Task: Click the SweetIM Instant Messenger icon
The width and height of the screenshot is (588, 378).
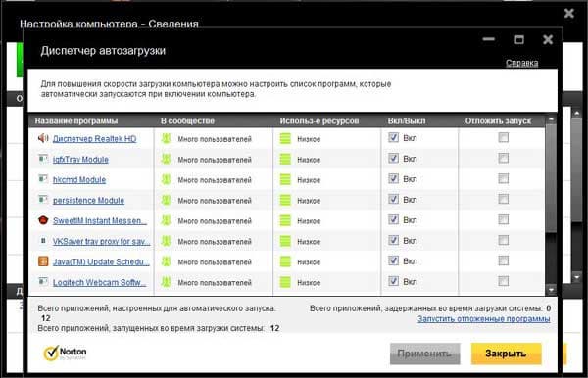Action: click(x=43, y=220)
